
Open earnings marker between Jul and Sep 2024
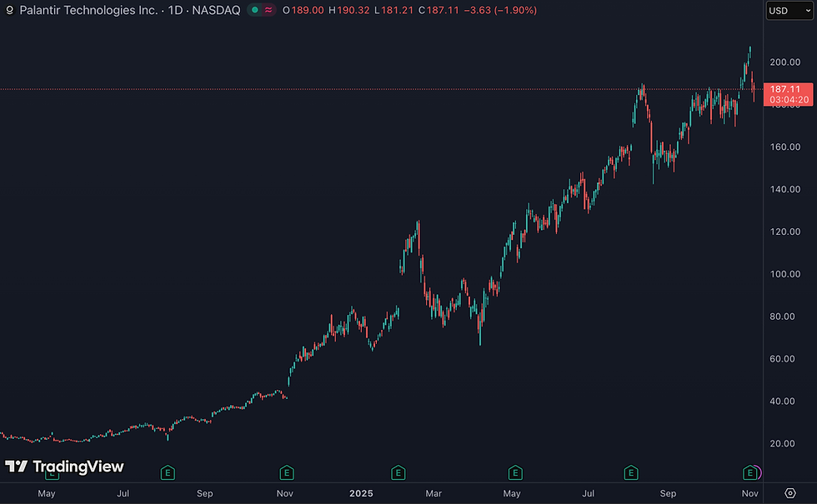168,473
